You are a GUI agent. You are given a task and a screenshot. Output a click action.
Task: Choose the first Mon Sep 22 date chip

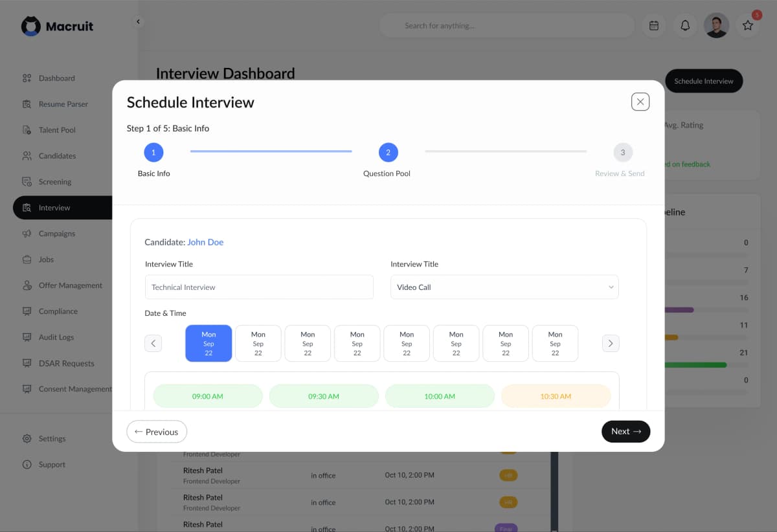click(x=208, y=343)
